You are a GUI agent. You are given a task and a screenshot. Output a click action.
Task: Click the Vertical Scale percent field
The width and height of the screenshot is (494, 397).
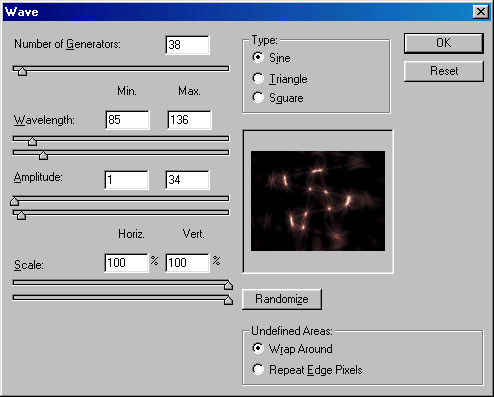pyautogui.click(x=188, y=263)
